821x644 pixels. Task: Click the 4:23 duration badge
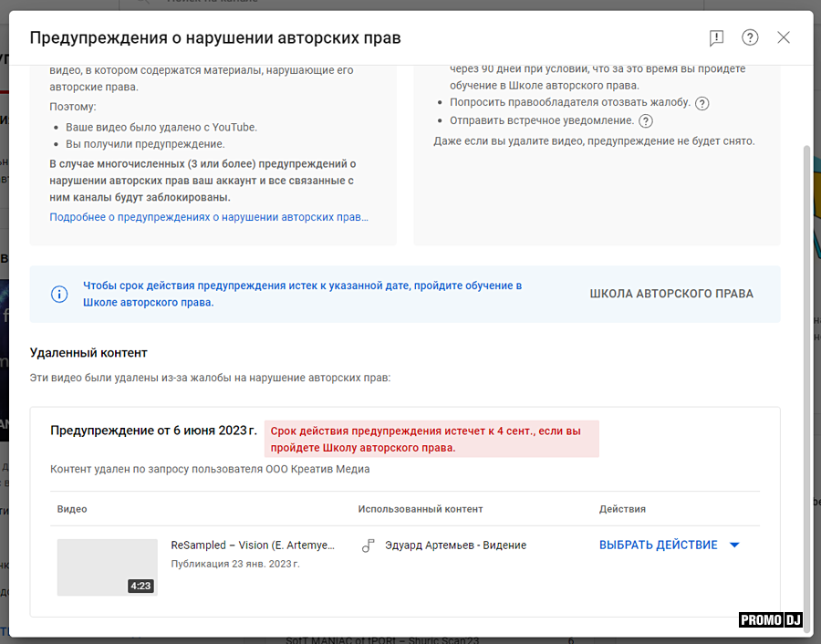point(140,587)
